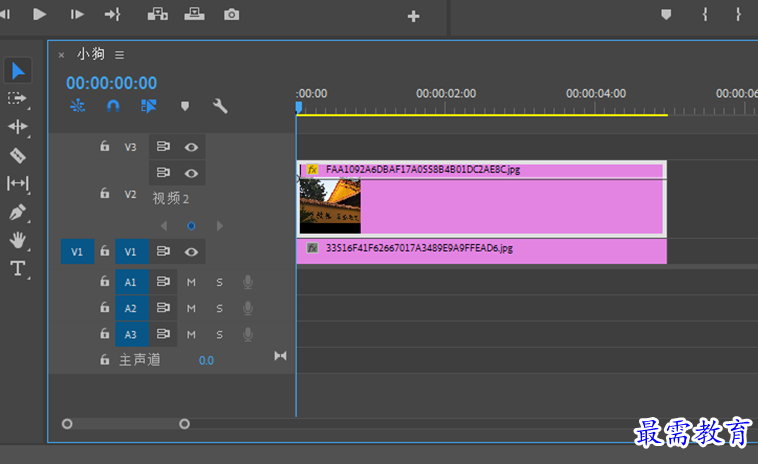Solo track A2
758x464 pixels.
(219, 308)
